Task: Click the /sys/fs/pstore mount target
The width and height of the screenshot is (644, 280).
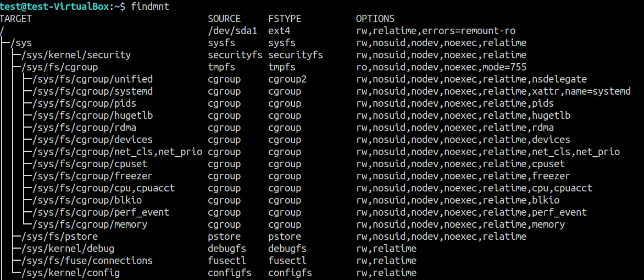Action: click(59, 237)
